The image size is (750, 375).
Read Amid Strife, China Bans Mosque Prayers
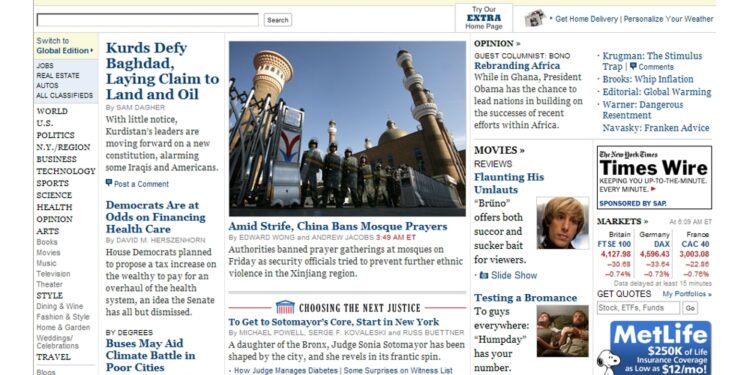338,226
